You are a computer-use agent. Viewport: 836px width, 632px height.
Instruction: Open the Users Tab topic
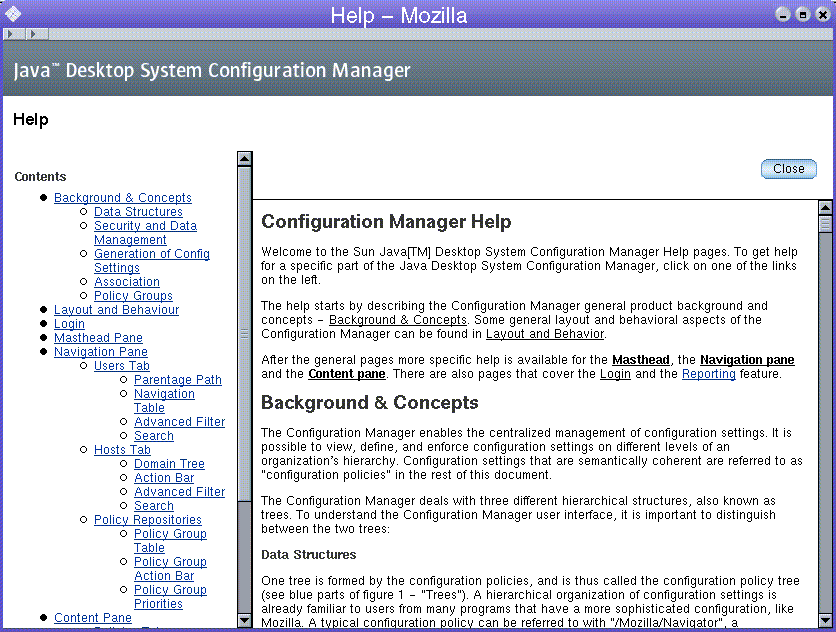coord(122,366)
